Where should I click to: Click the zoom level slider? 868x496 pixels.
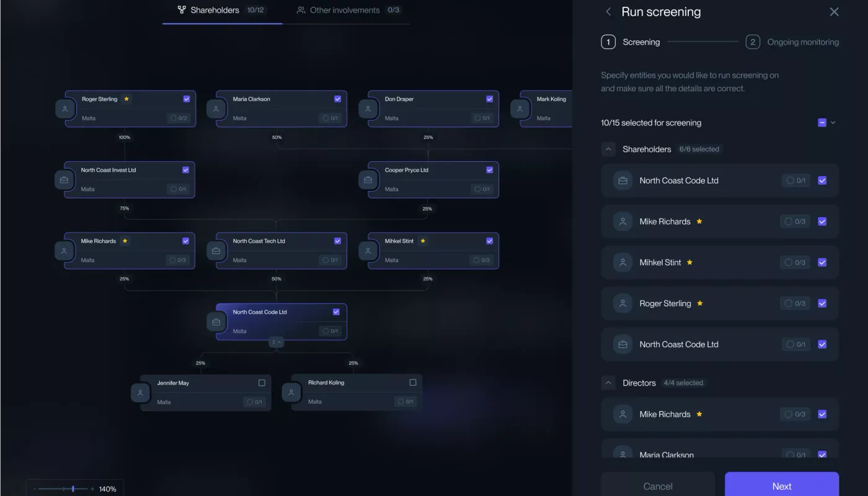coord(73,489)
